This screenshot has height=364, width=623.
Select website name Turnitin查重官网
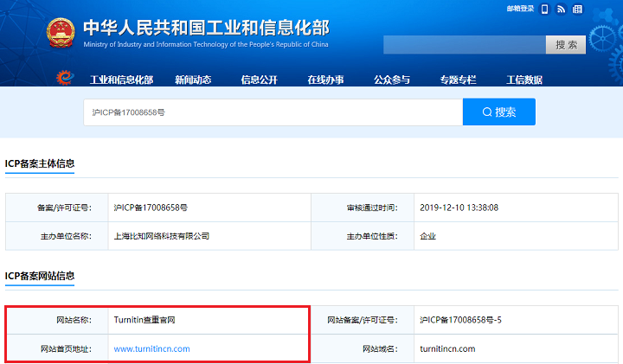tap(145, 320)
